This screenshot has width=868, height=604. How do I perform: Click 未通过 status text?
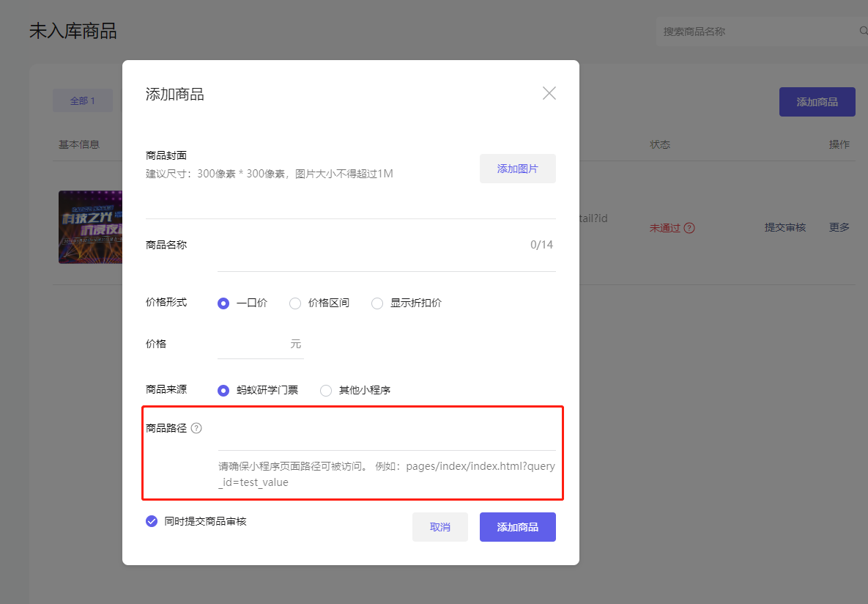click(665, 228)
